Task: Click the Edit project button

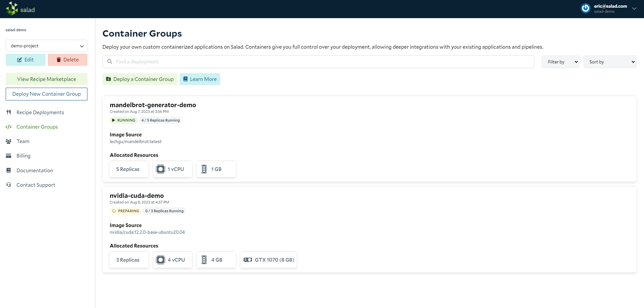Action: click(26, 60)
